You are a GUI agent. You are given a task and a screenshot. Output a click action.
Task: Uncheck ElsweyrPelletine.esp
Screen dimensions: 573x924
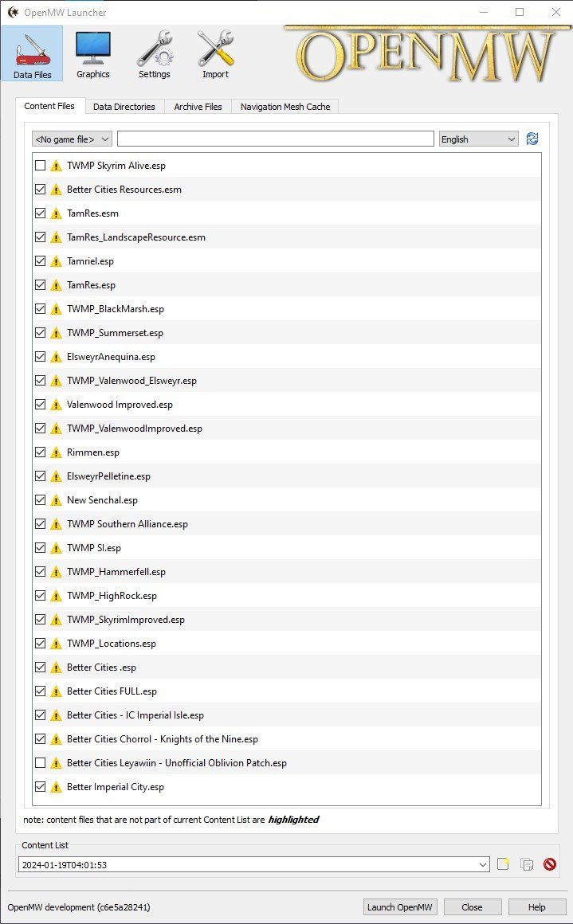[40, 476]
